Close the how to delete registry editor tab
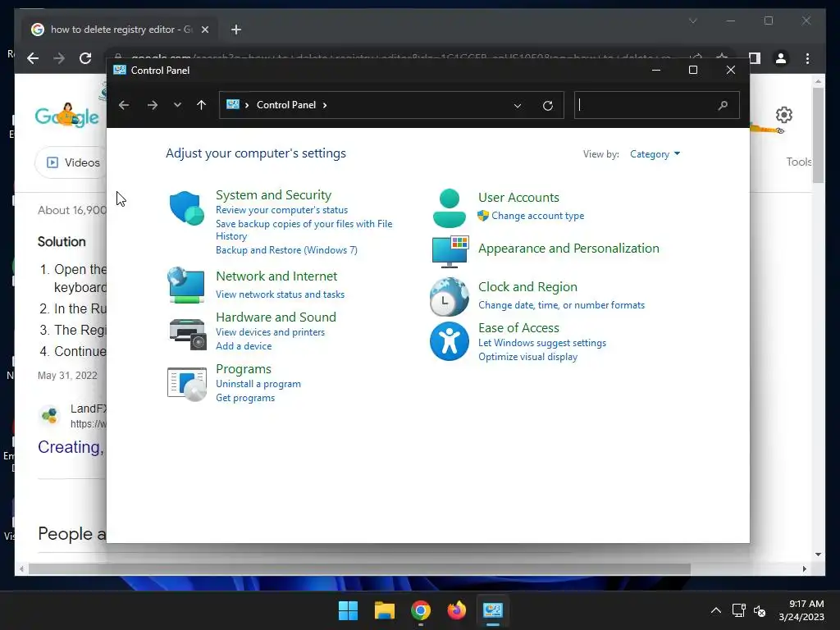This screenshot has width=840, height=630. (204, 30)
